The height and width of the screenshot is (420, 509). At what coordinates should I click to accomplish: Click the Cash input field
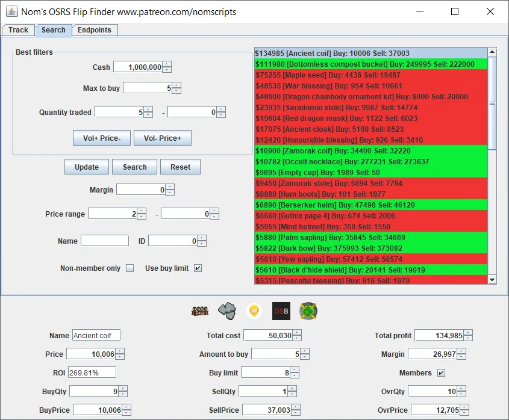point(138,67)
